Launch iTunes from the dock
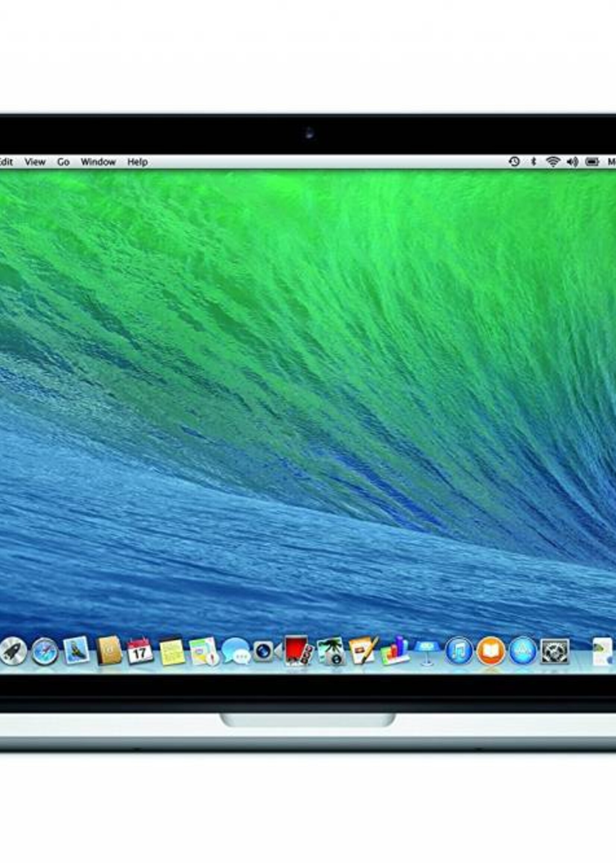 [x=459, y=651]
